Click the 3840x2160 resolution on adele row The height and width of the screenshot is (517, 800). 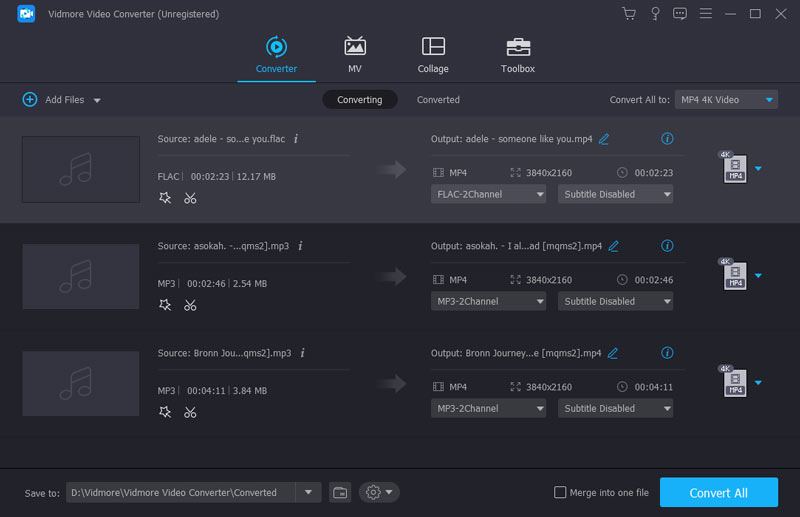tap(549, 173)
